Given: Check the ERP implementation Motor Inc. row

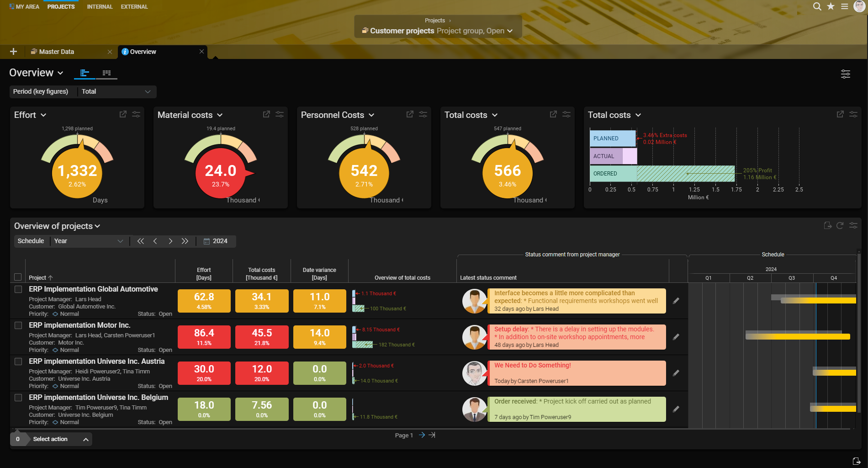Looking at the screenshot, I should pyautogui.click(x=18, y=325).
